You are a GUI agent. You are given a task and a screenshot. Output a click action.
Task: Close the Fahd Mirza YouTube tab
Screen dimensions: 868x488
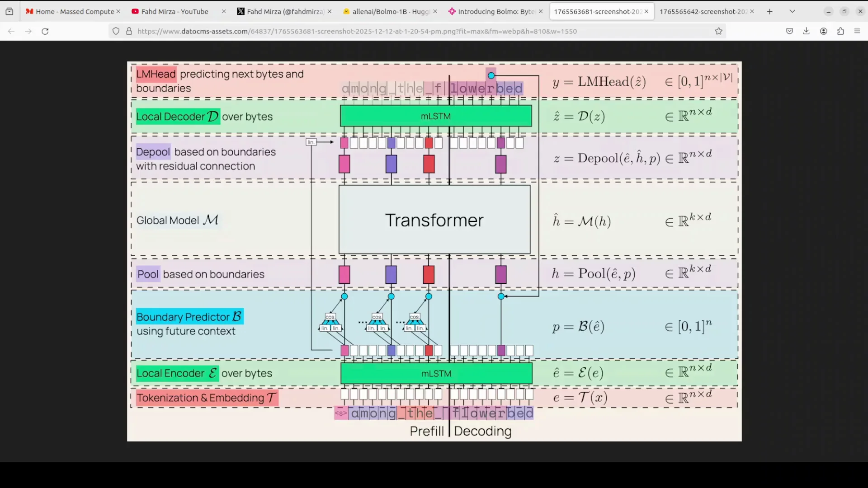pos(224,11)
